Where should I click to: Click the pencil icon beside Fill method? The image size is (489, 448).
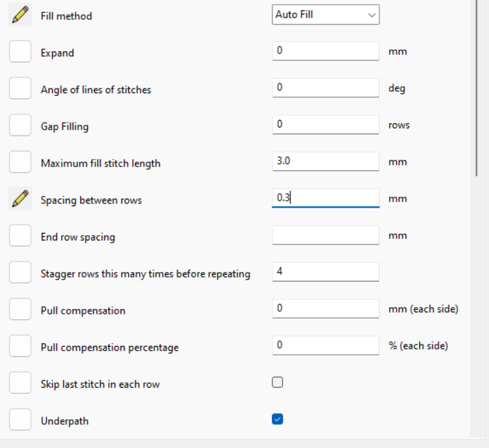tap(20, 14)
